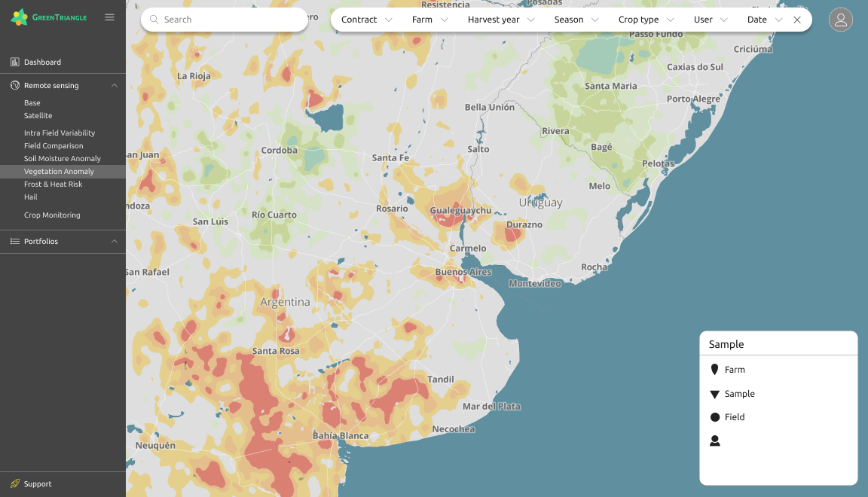Collapse the Portfolios section chevron
This screenshot has width=868, height=497.
pyautogui.click(x=115, y=242)
